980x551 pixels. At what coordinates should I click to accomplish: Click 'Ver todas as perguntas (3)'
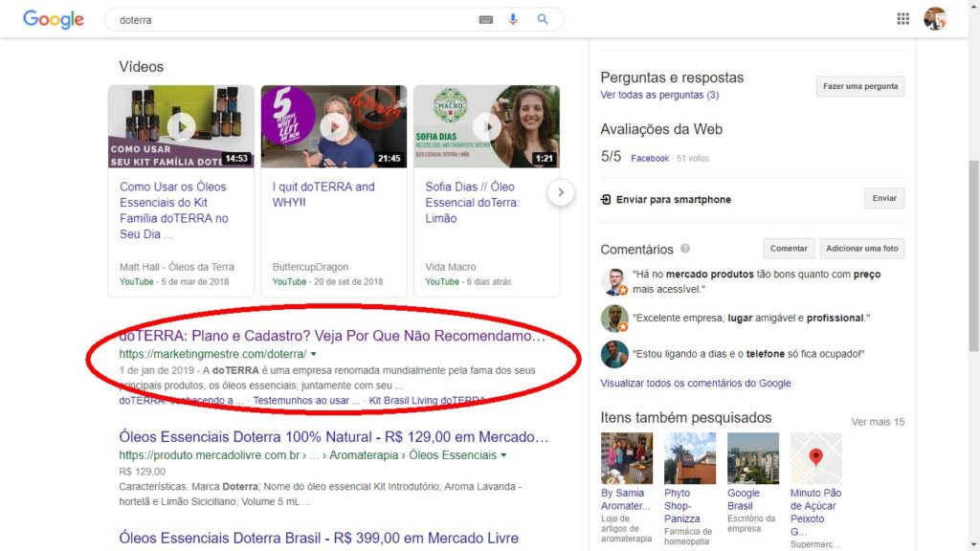pyautogui.click(x=659, y=95)
